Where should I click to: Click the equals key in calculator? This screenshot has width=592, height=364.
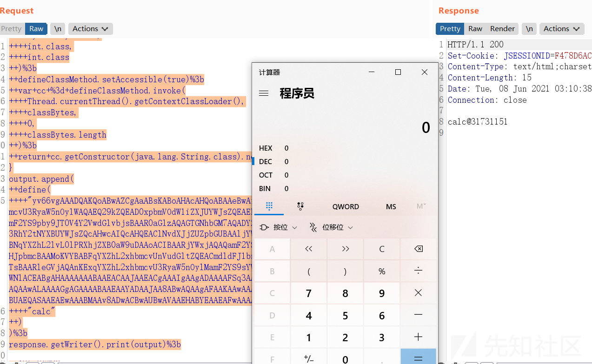418,357
